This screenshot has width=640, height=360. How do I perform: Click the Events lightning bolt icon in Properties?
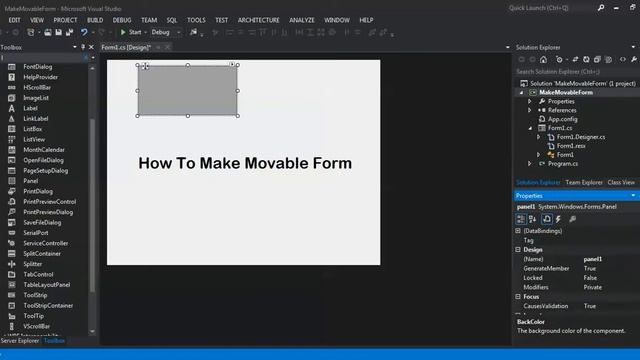(558, 219)
